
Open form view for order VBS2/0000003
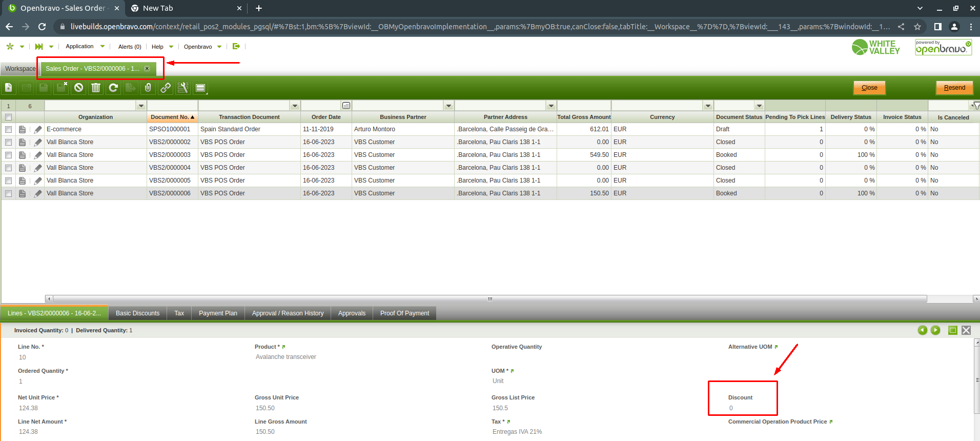coord(22,155)
